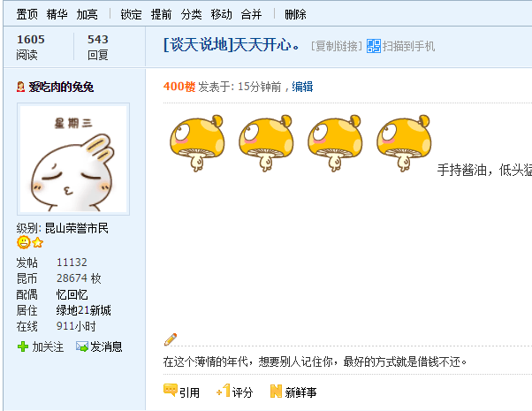Click the smiley level badge icon

point(23,242)
